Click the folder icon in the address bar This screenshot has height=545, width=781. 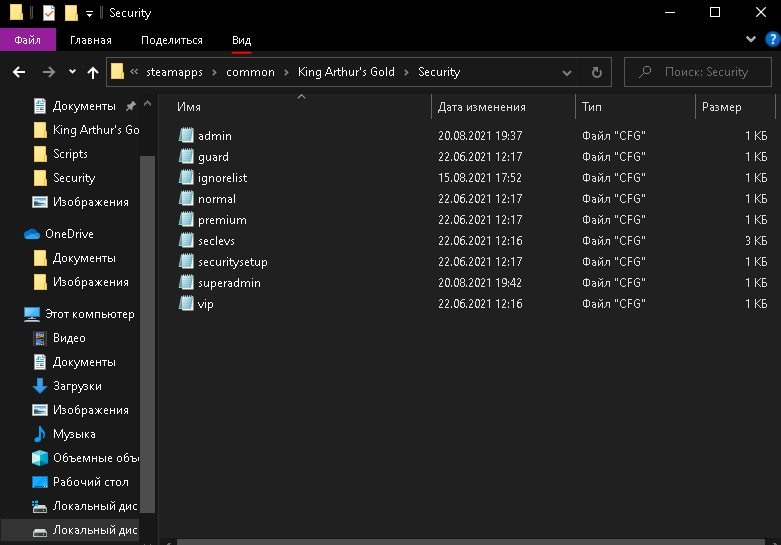(118, 71)
